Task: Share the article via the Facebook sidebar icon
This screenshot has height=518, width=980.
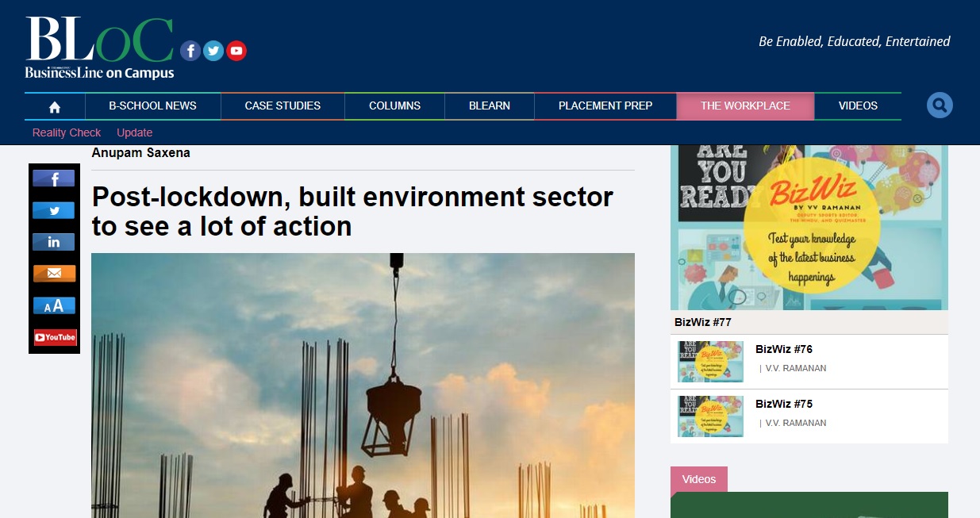Action: tap(53, 178)
